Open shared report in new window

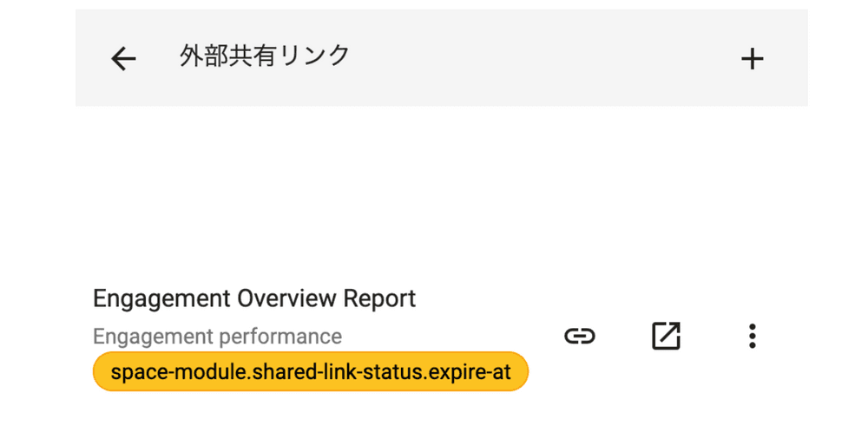click(666, 336)
